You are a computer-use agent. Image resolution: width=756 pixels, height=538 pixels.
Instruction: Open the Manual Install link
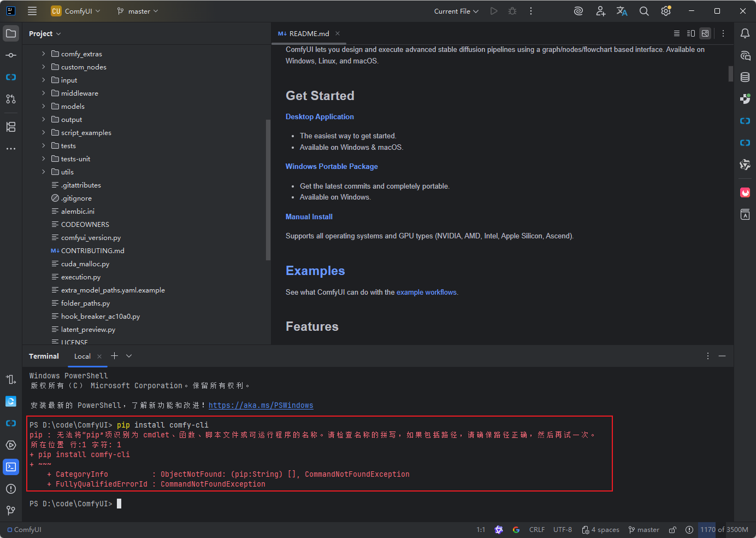[x=309, y=217]
